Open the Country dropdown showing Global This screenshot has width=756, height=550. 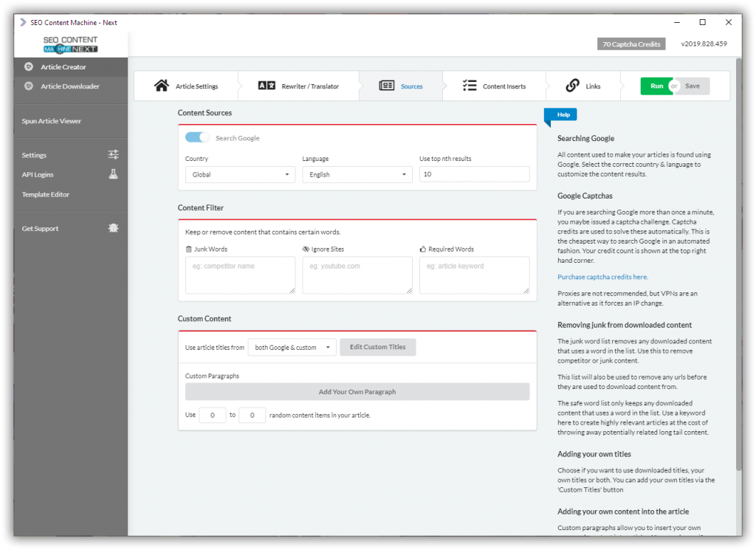[x=240, y=174]
